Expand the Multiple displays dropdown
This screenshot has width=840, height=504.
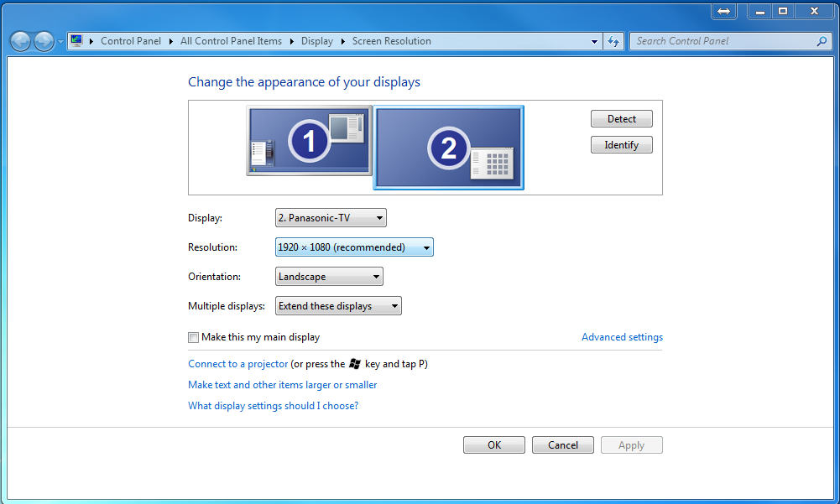pyautogui.click(x=338, y=306)
